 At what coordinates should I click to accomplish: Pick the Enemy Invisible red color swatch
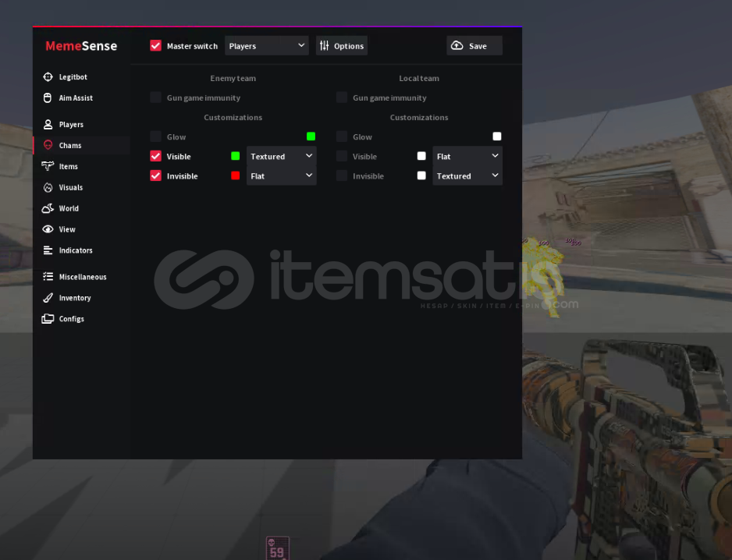coord(236,175)
